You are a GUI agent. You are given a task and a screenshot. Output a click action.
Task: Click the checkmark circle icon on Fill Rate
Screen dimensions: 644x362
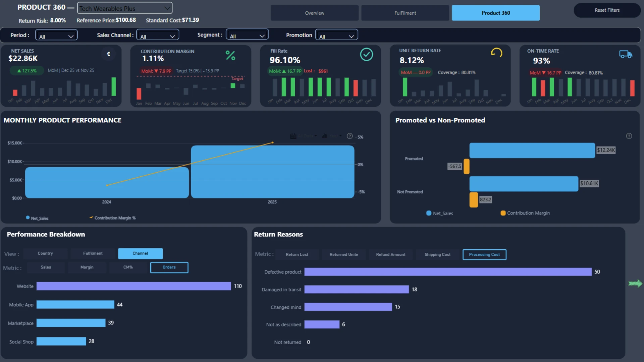366,54
